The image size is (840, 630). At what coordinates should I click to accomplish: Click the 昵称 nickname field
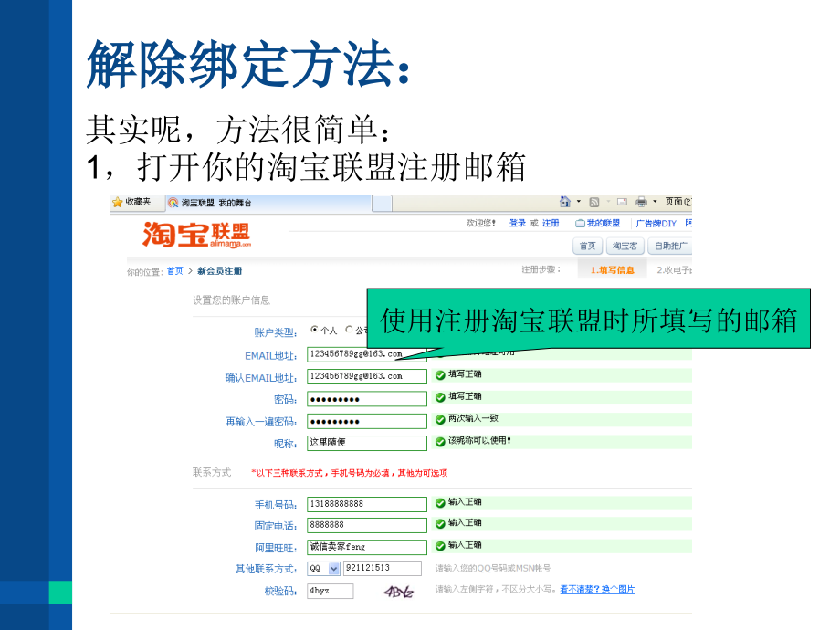367,443
